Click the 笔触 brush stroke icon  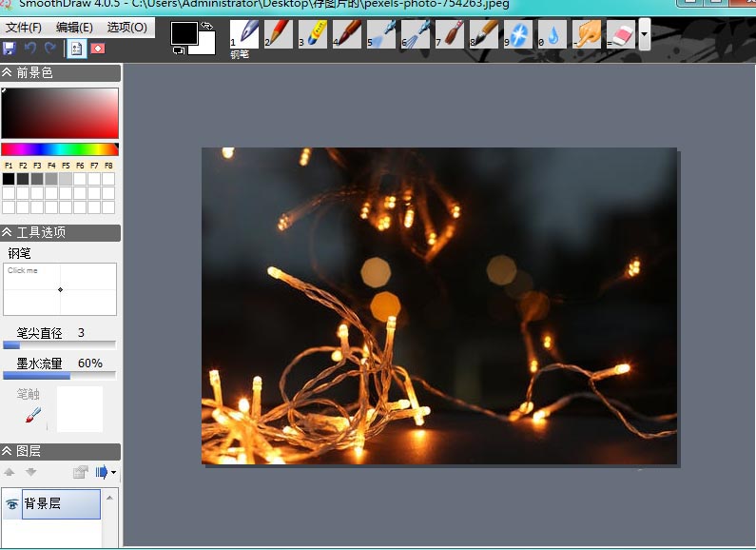coord(33,415)
